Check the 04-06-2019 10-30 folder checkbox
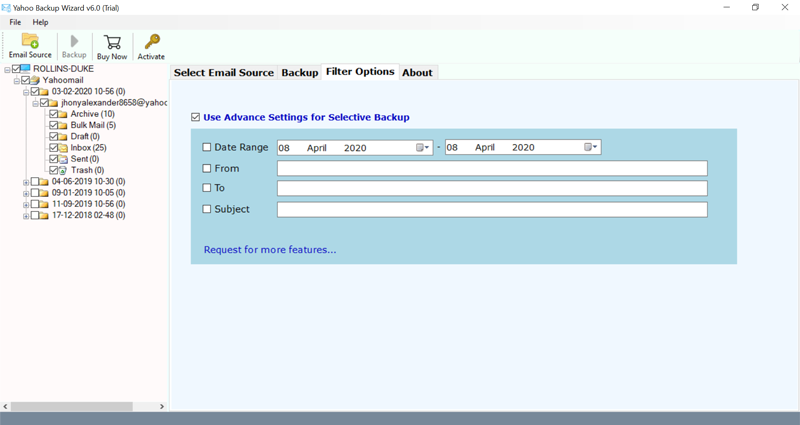 point(35,181)
